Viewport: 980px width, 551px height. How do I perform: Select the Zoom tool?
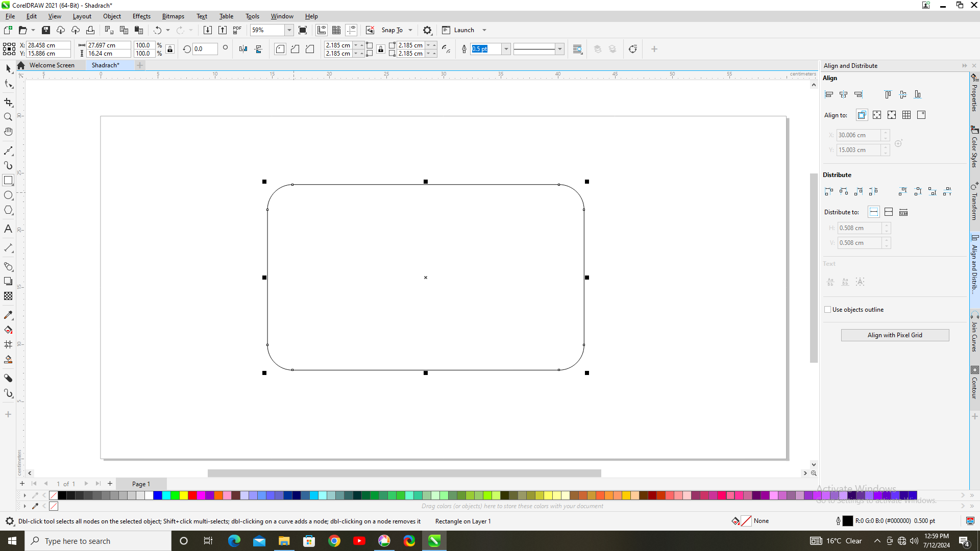[8, 117]
